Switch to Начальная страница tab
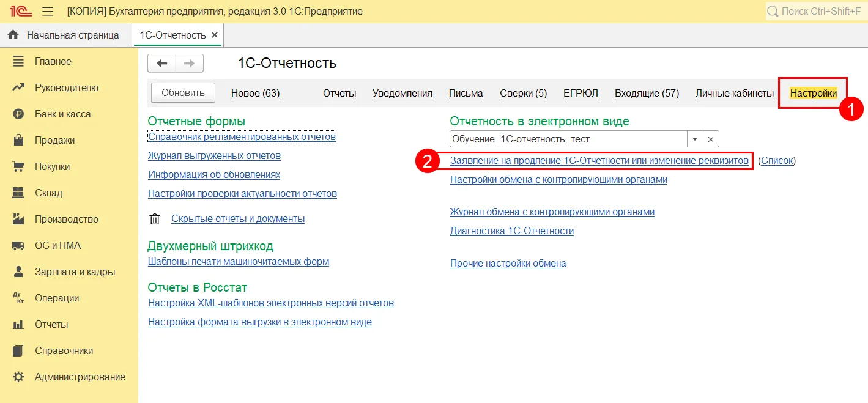Image resolution: width=868 pixels, height=403 pixels. pos(66,35)
